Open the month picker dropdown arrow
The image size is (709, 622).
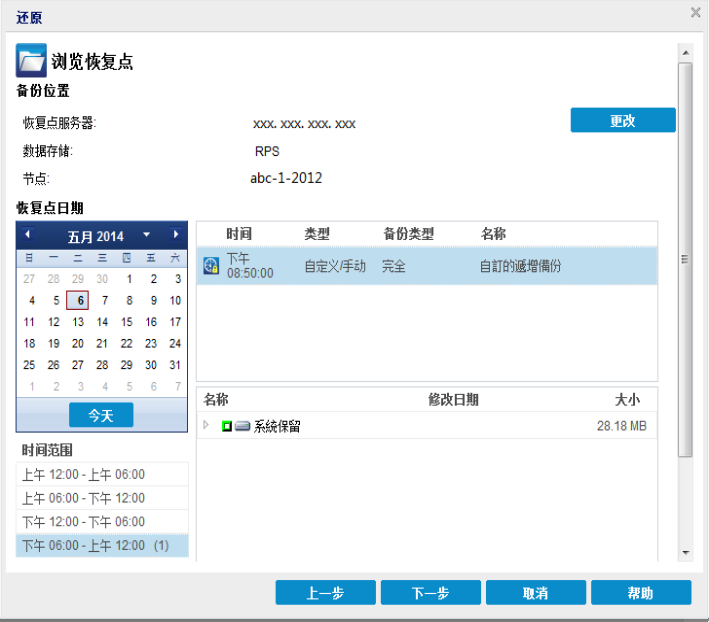(147, 235)
